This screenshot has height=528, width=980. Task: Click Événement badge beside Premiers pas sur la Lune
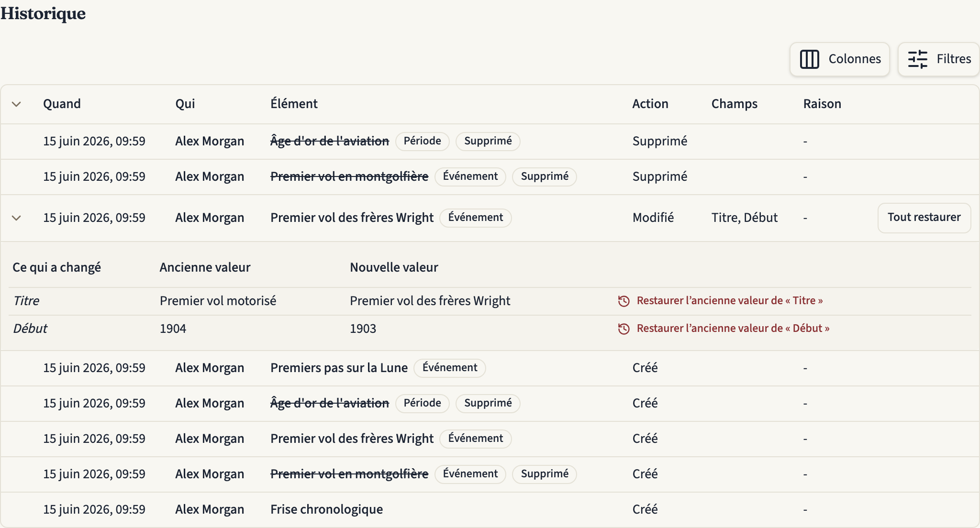click(449, 368)
